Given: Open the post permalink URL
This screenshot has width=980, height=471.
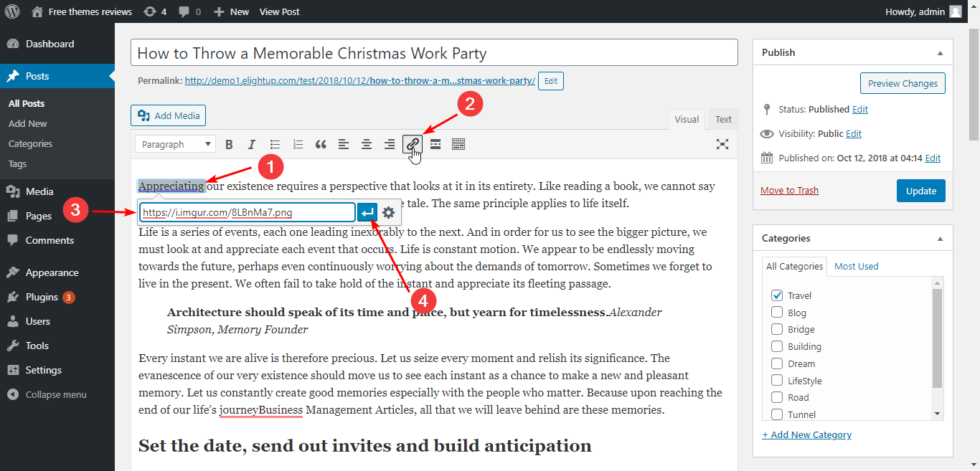Looking at the screenshot, I should (360, 81).
